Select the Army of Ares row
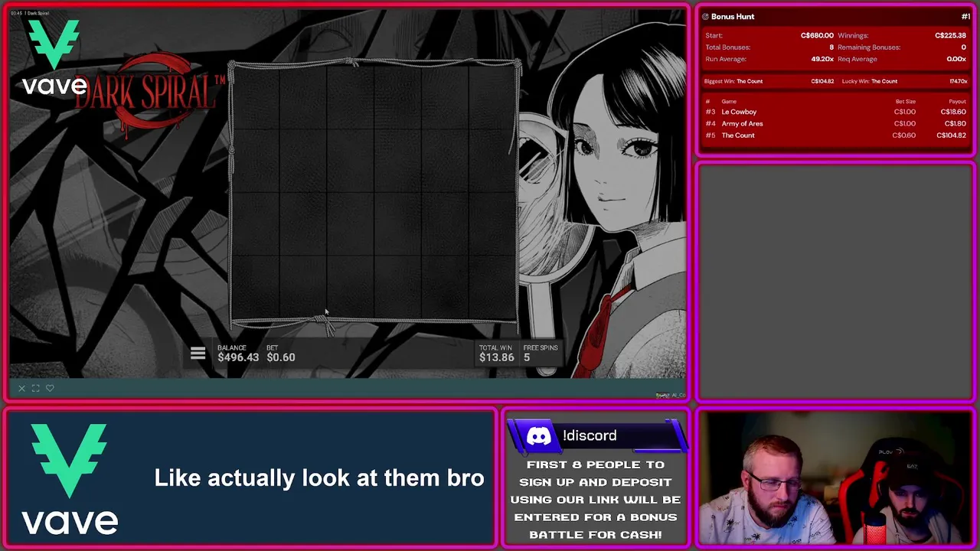 [x=836, y=123]
